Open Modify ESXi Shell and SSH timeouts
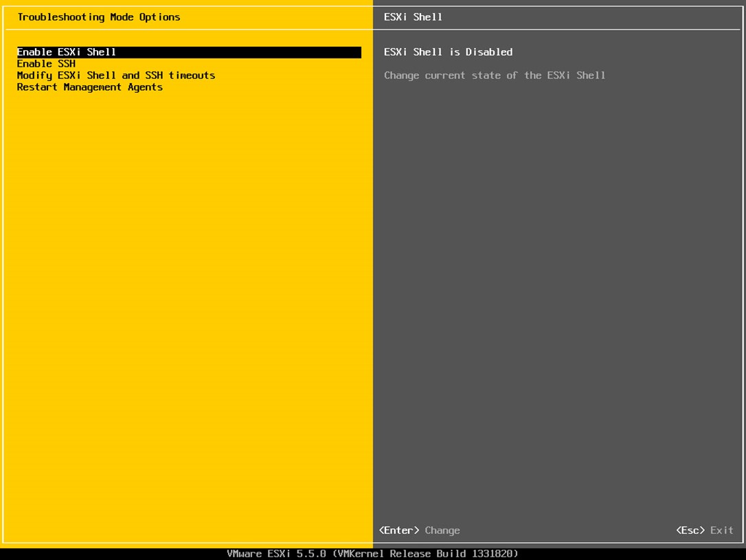Image resolution: width=746 pixels, height=560 pixels. [116, 76]
